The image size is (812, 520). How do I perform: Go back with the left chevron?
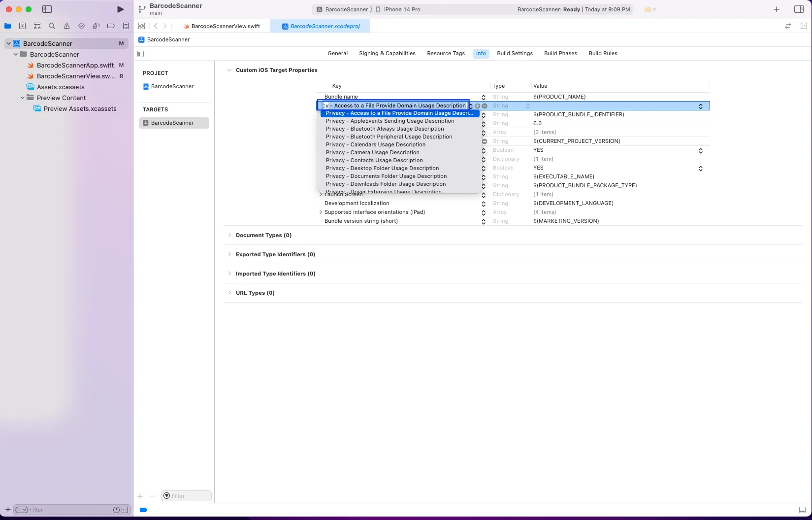(156, 26)
